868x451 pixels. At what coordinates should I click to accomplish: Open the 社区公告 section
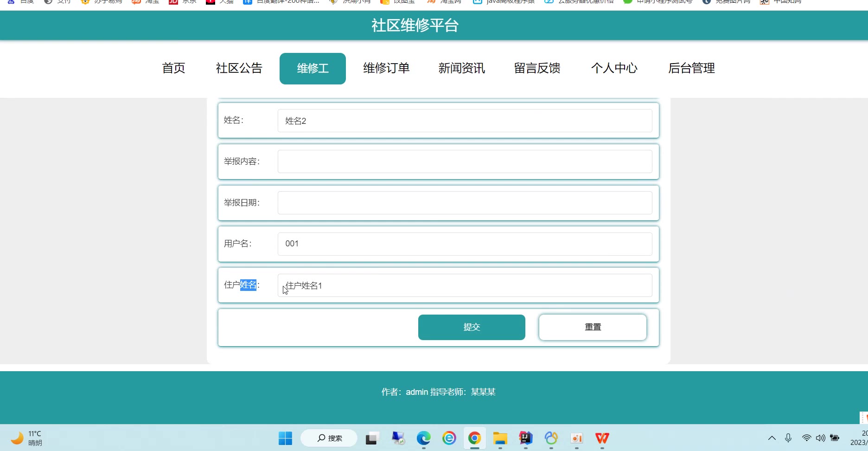[x=239, y=68]
